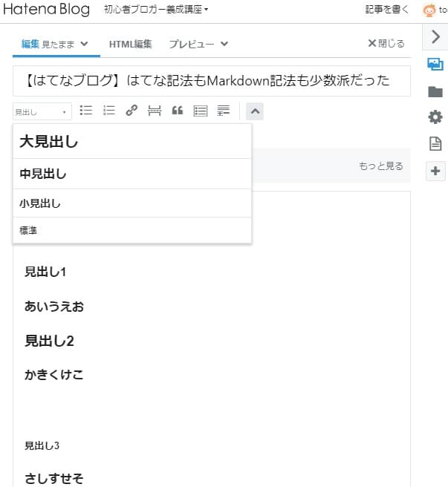Insert a bulleted list
This screenshot has width=448, height=487.
click(x=86, y=111)
